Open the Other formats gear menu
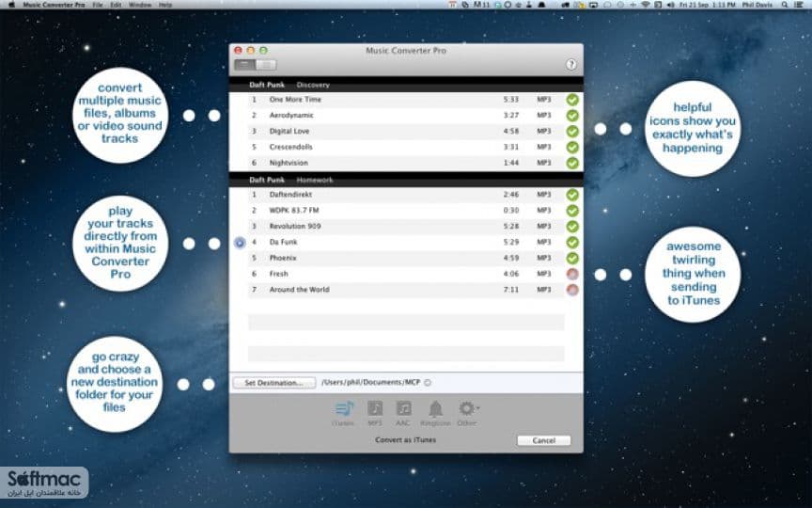 coord(468,408)
